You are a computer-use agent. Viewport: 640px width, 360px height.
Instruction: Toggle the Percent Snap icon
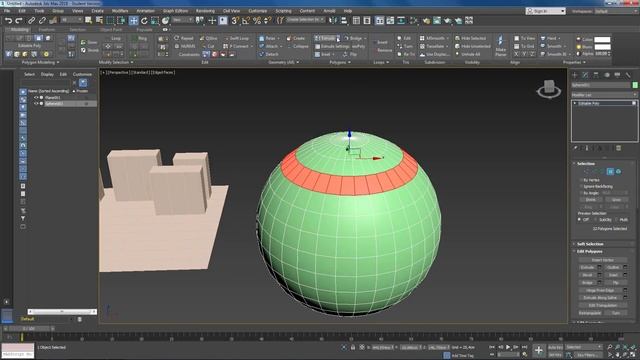257,20
